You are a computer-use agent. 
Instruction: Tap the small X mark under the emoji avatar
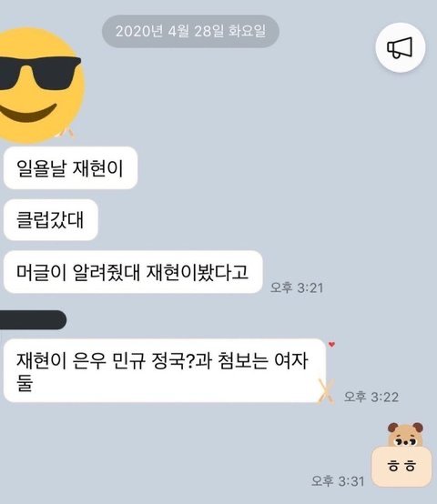(67, 133)
